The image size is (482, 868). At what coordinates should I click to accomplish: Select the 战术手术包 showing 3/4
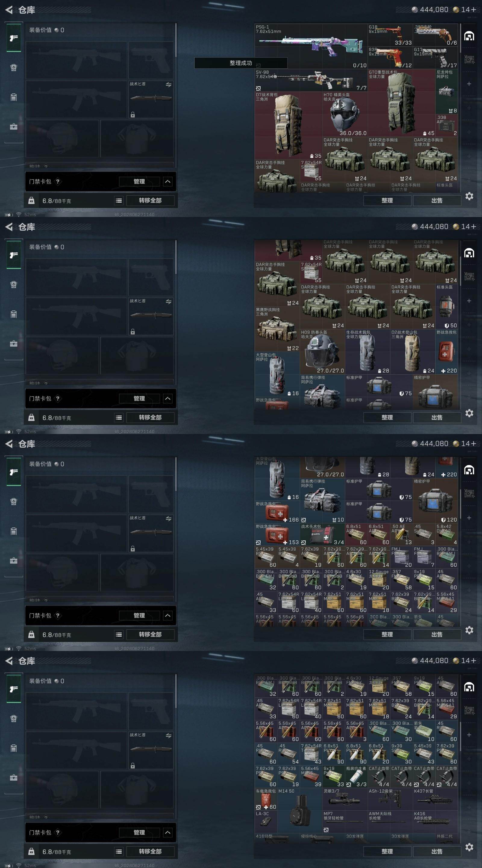point(322,534)
